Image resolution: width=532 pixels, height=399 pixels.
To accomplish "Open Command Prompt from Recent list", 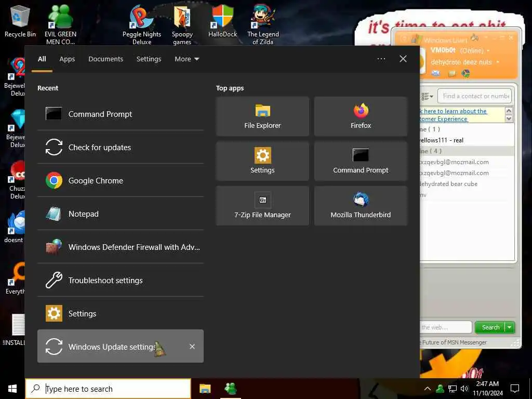I will coord(121,114).
